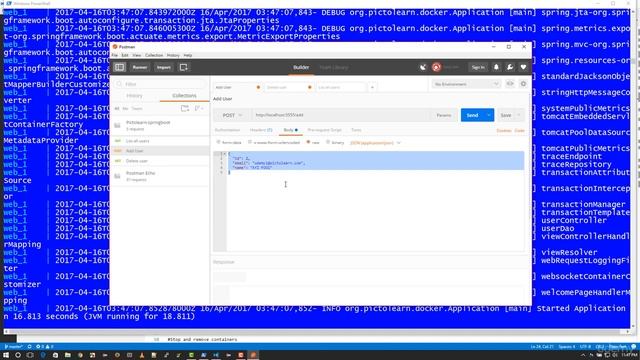
Task: Click the heart icon in Postman header
Action: pyautogui.click(x=523, y=67)
